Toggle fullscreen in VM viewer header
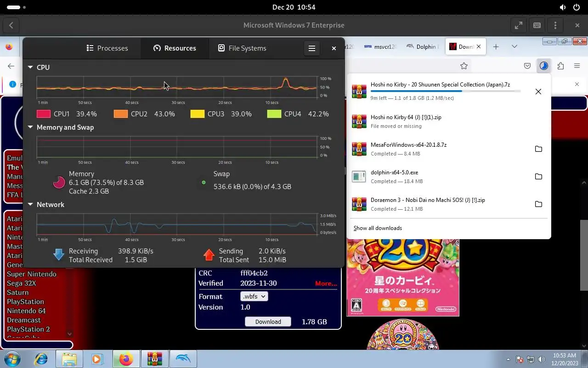 point(519,25)
